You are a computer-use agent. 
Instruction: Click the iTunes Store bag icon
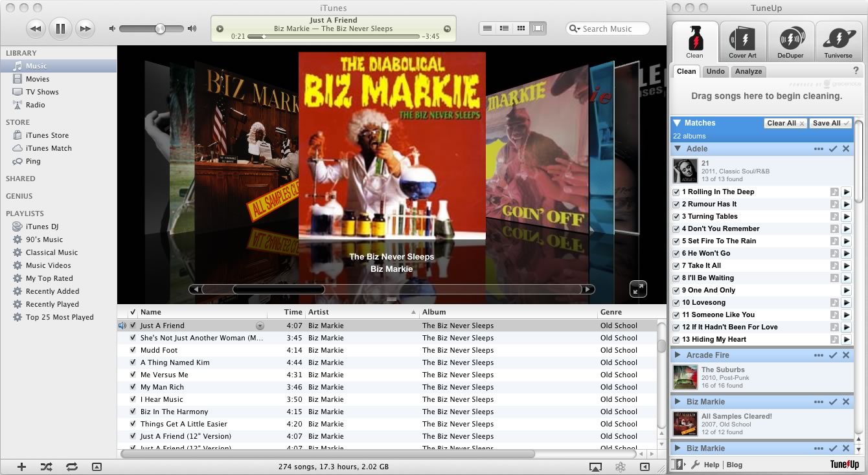[17, 135]
